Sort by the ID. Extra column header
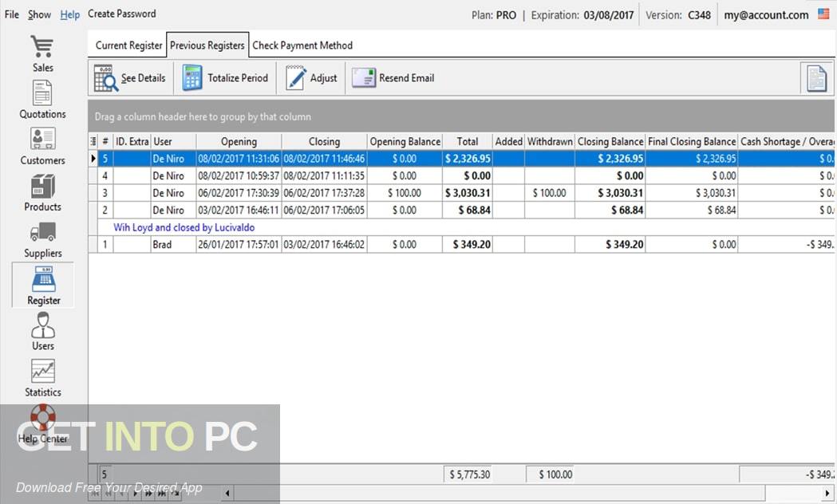Image resolution: width=837 pixels, height=504 pixels. (x=132, y=141)
